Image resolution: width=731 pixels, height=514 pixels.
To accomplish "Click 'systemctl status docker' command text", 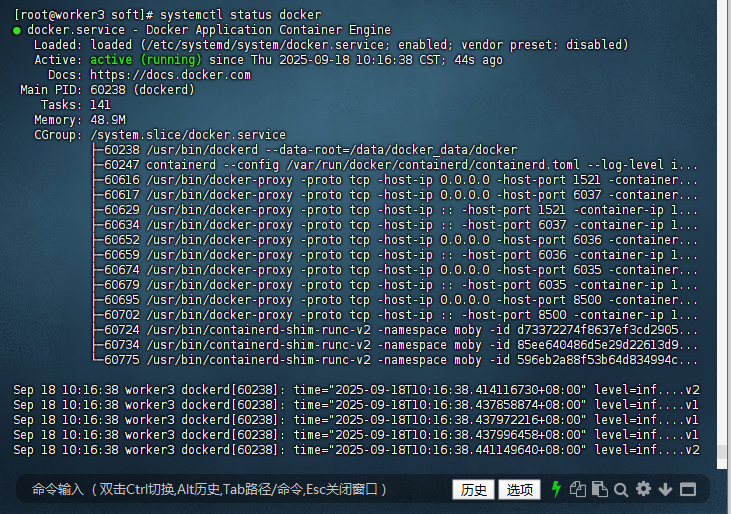I will pos(241,15).
